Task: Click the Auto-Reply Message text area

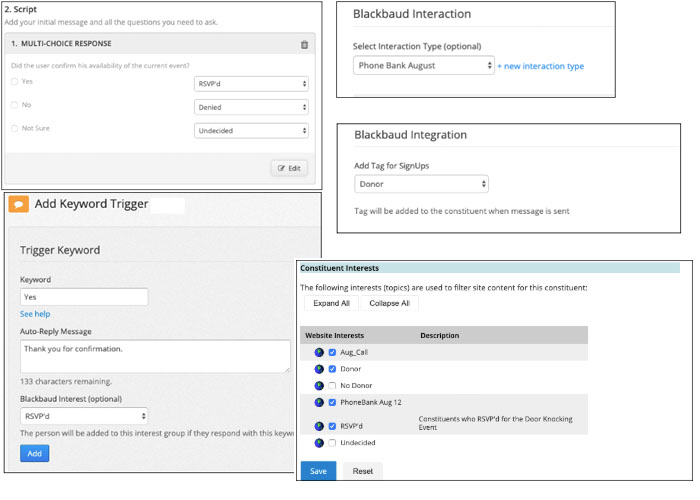Action: (155, 356)
